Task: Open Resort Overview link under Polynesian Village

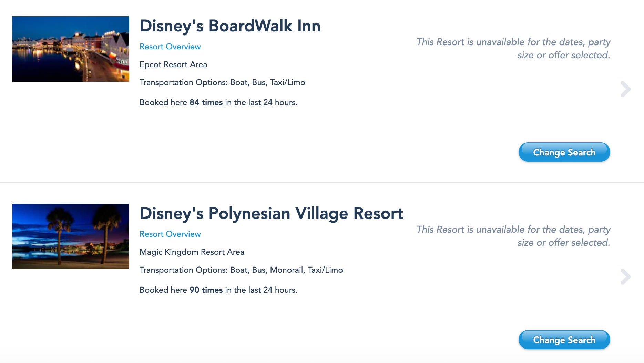Action: pos(170,234)
